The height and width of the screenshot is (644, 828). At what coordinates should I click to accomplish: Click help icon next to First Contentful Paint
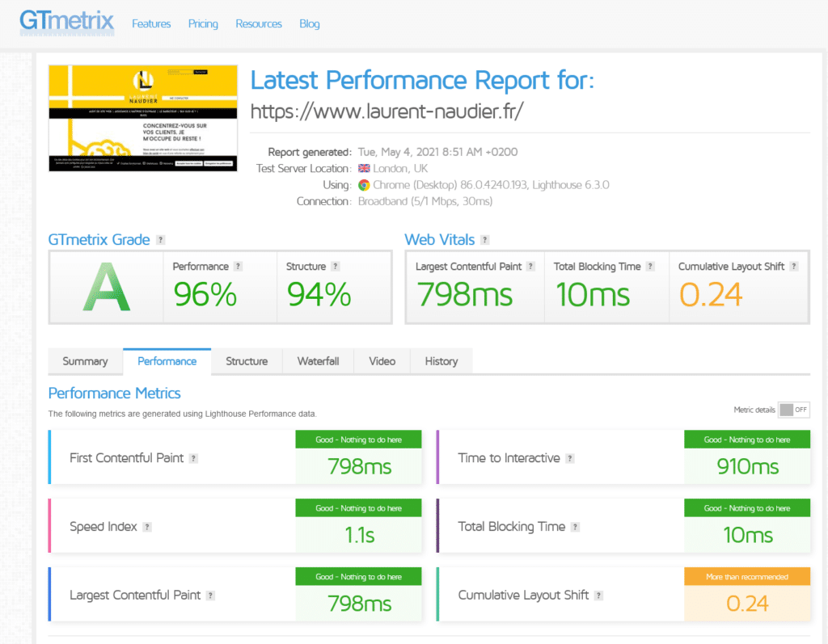[193, 458]
